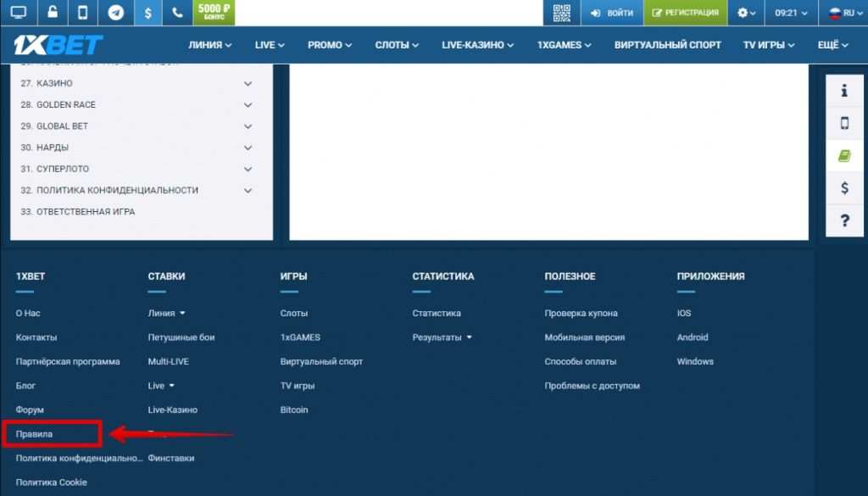The width and height of the screenshot is (868, 496).
Task: Open the Партнёрская программа link
Action: click(x=68, y=361)
